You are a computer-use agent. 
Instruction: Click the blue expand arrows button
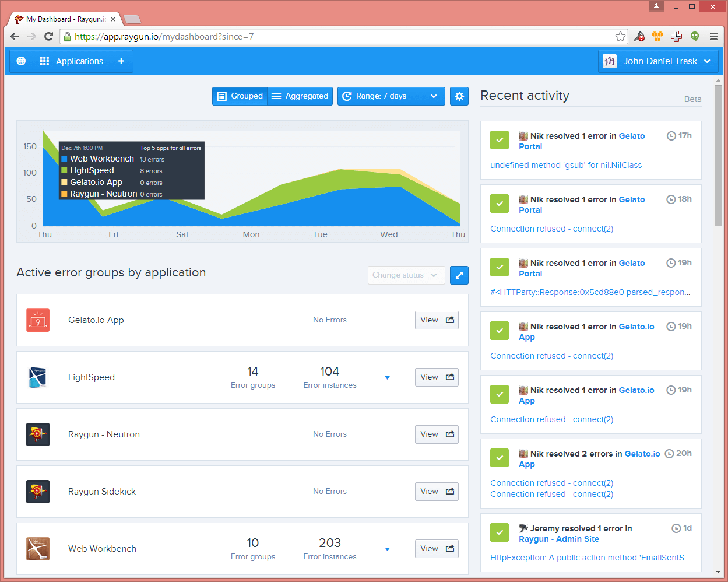click(459, 275)
